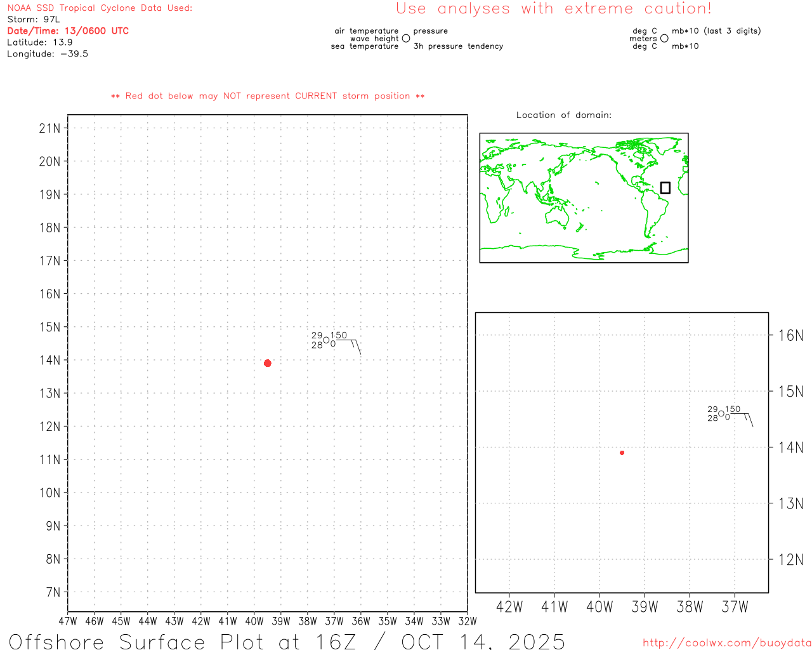
Task: Click the buoy station circle on main map
Action: pyautogui.click(x=326, y=340)
